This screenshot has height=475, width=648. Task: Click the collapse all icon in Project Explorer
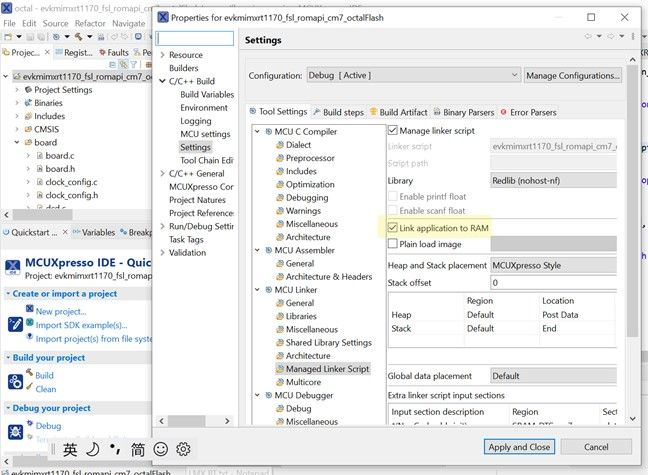(x=112, y=64)
